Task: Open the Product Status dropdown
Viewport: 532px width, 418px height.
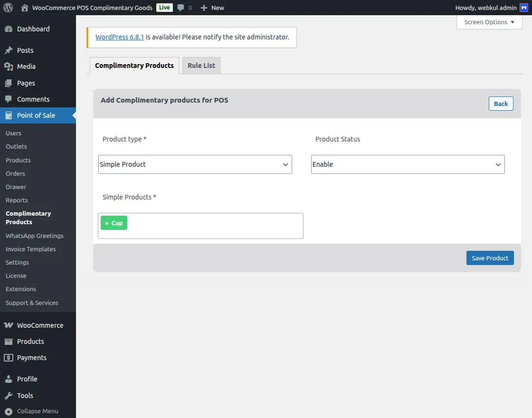Action: point(408,164)
